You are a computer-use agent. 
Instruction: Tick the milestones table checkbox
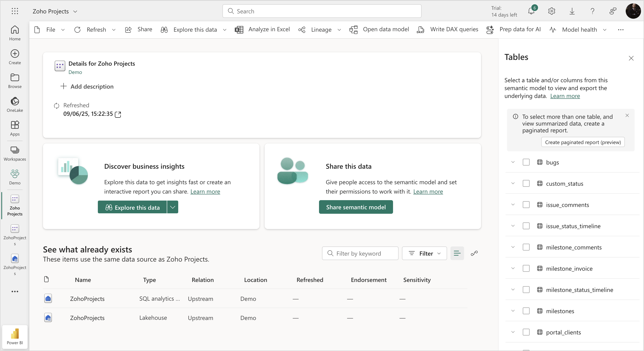526,311
